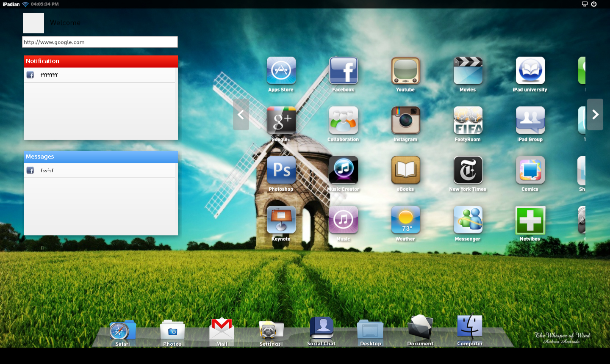Click the profile picture placeholder

pyautogui.click(x=33, y=23)
